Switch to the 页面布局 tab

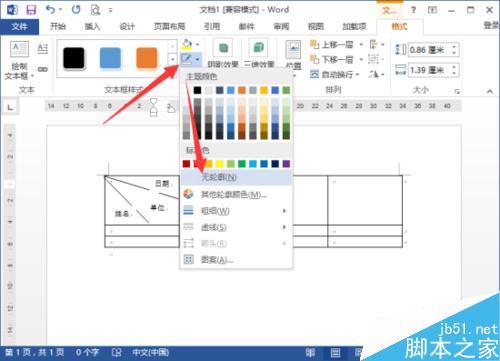click(x=169, y=26)
